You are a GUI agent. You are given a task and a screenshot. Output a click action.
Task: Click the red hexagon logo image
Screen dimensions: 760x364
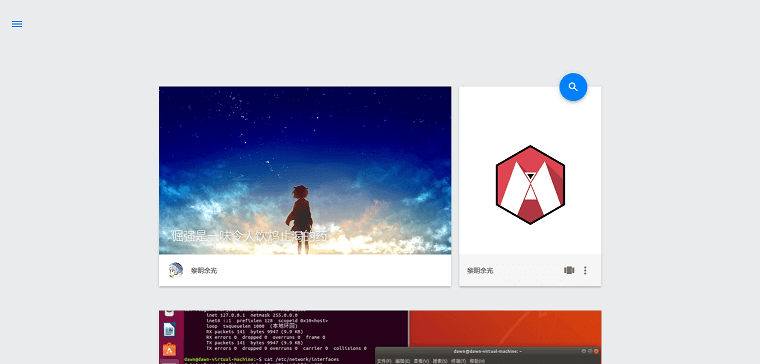pos(530,185)
